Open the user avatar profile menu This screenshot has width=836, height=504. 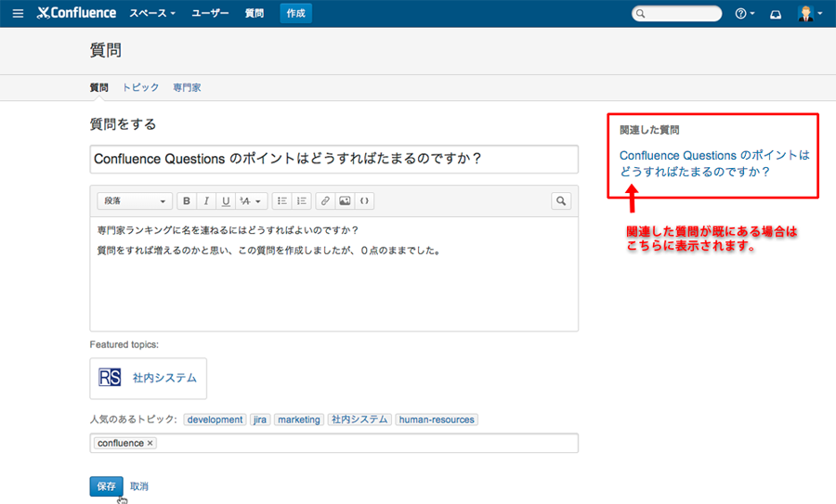point(810,13)
